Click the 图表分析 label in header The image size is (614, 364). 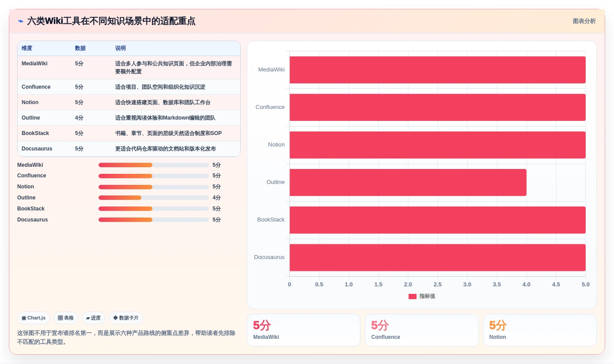pyautogui.click(x=584, y=21)
